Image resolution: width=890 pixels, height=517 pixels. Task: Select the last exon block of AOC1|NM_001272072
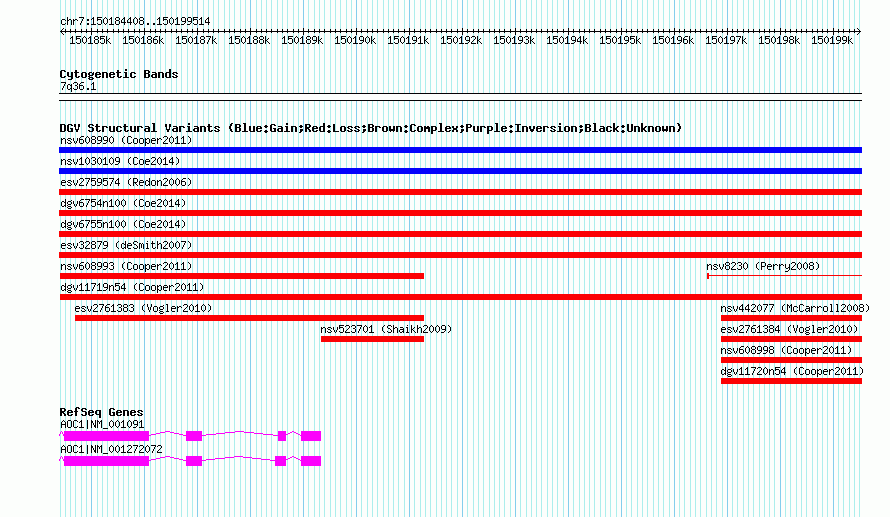[311, 461]
